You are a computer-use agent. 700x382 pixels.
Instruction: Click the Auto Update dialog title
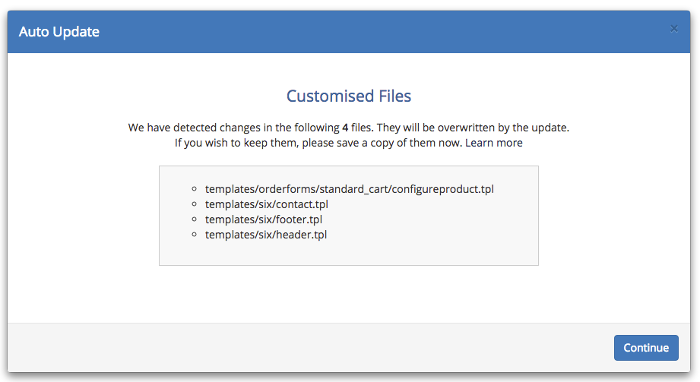(59, 32)
